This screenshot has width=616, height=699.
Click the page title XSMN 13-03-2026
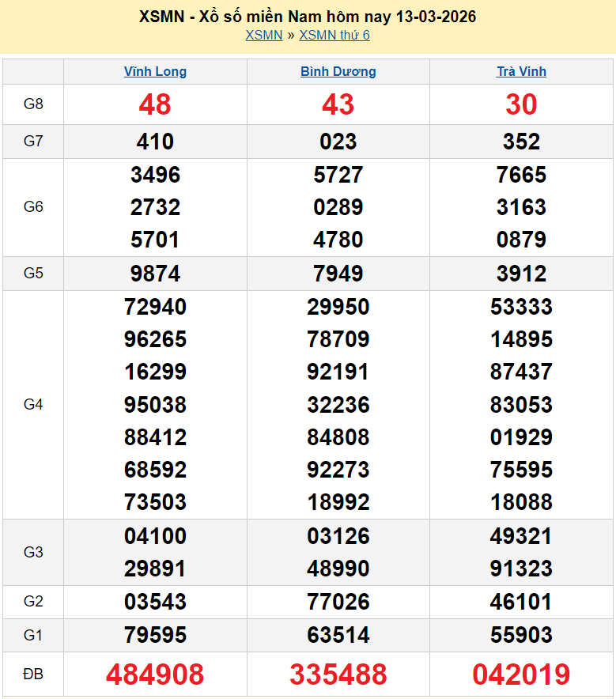point(308,17)
